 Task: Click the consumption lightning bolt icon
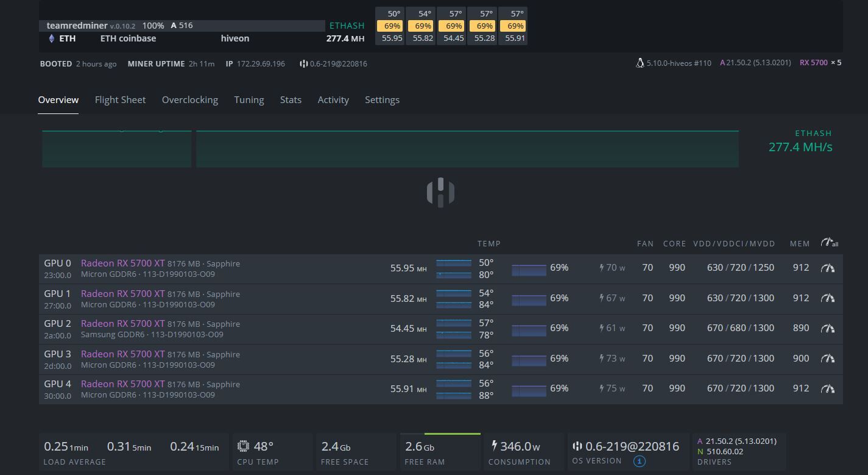[494, 446]
